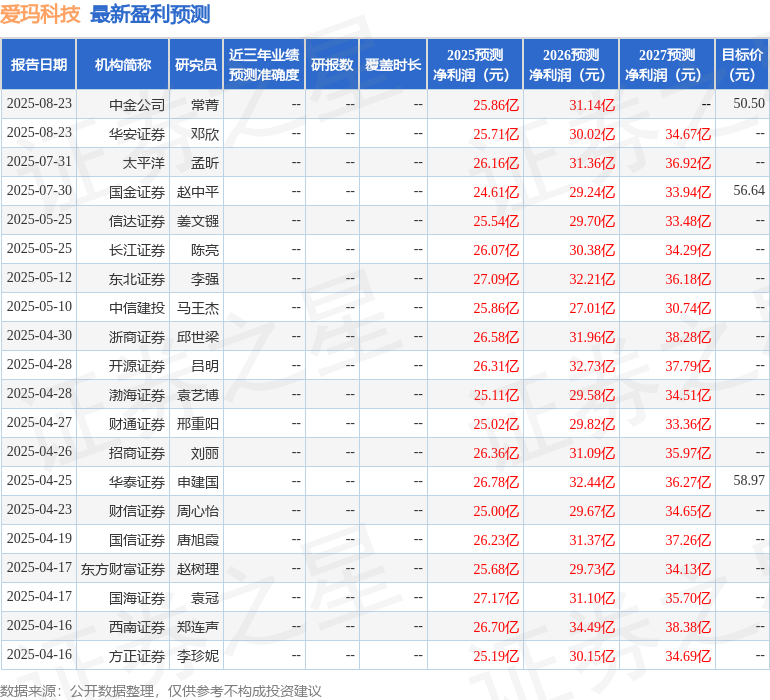Click the 2026预测净利润 column header
This screenshot has height=700, width=770.
571,64
